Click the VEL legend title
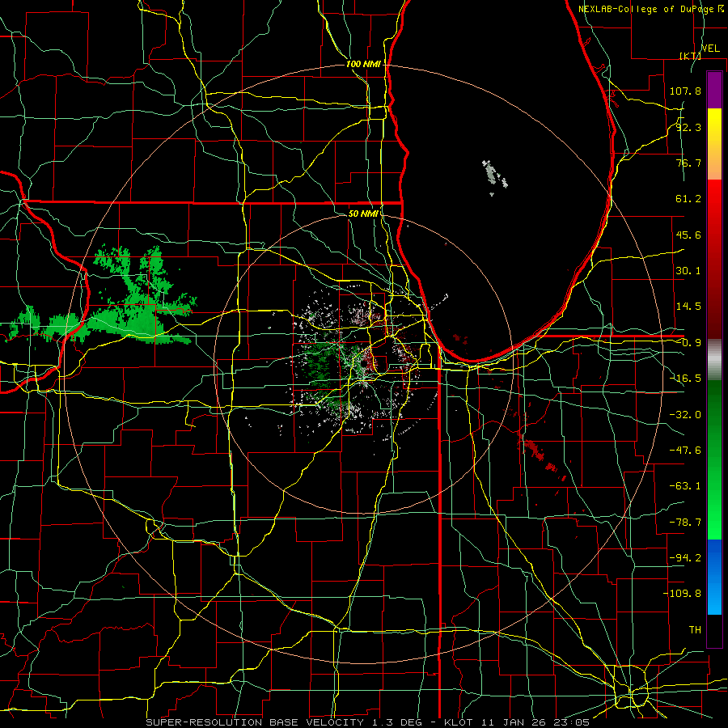The height and width of the screenshot is (728, 728). click(711, 49)
